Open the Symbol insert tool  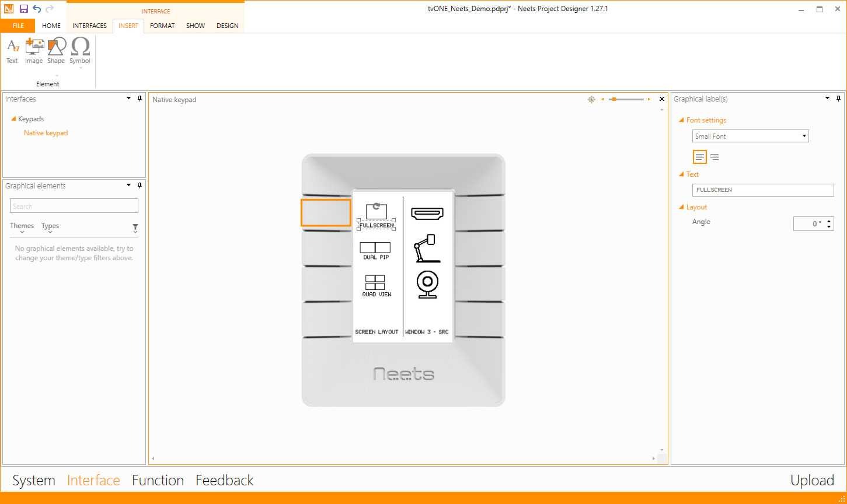[80, 51]
